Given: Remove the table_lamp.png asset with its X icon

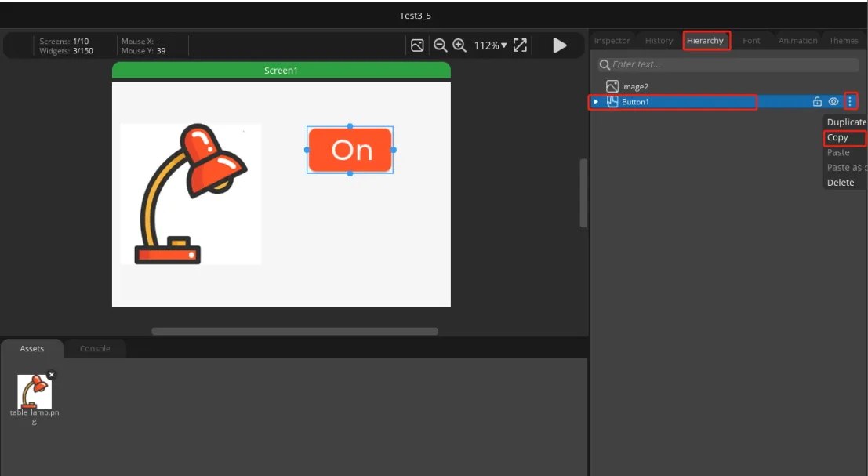Looking at the screenshot, I should [52, 375].
